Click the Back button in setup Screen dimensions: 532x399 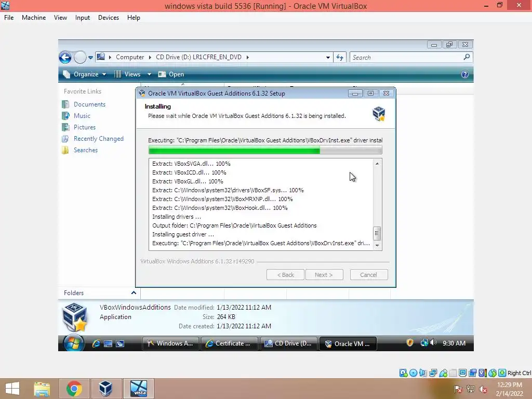point(285,275)
